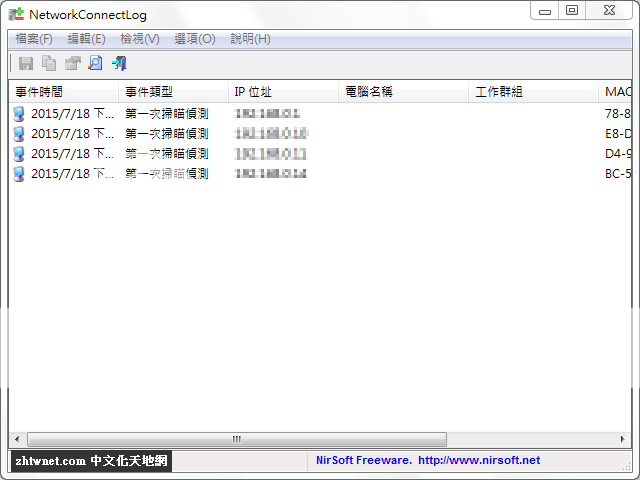Image resolution: width=640 pixels, height=480 pixels.
Task: Click the horizontal scrollbar left arrow
Action: pos(17,440)
